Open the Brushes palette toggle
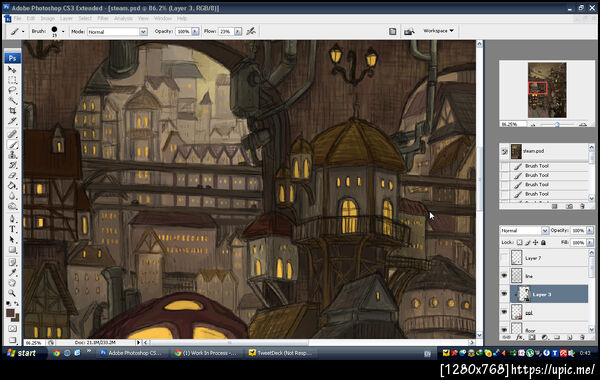Image resolution: width=600 pixels, height=380 pixels. [393, 31]
